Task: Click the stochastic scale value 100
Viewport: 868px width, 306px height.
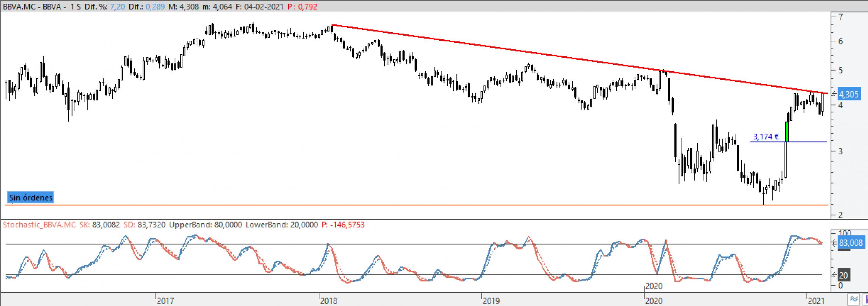Action: click(x=845, y=233)
